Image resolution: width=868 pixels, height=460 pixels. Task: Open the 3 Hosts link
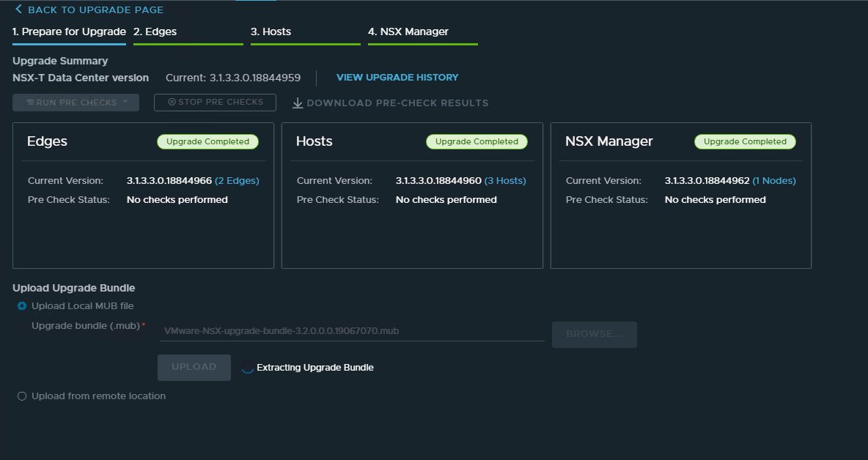click(505, 181)
